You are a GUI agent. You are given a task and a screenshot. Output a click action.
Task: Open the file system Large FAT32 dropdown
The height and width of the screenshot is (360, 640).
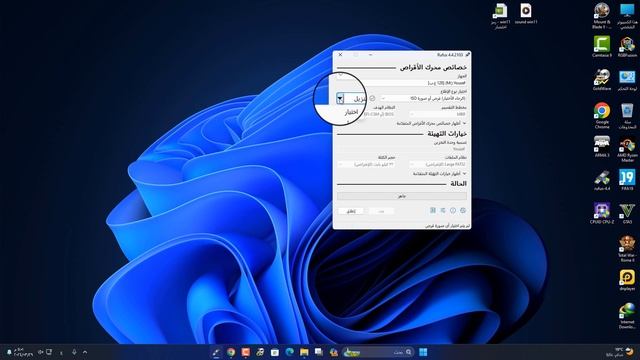pos(438,164)
